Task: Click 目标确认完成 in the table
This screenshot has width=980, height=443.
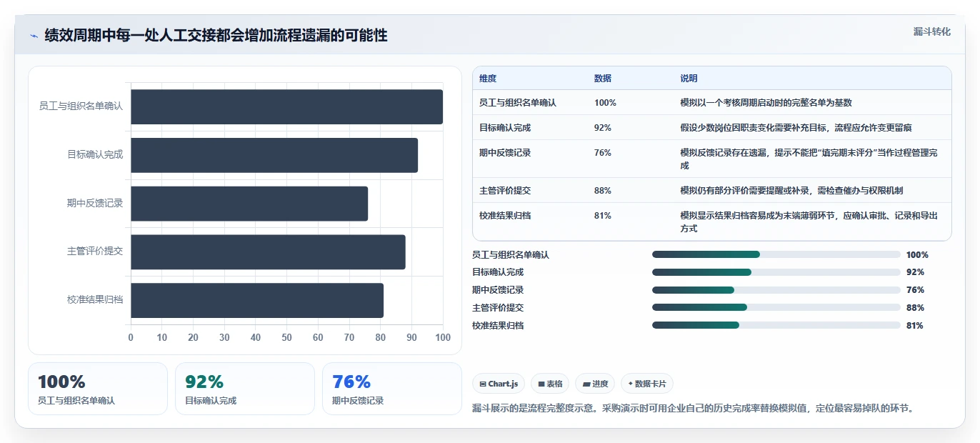Action: (505, 127)
